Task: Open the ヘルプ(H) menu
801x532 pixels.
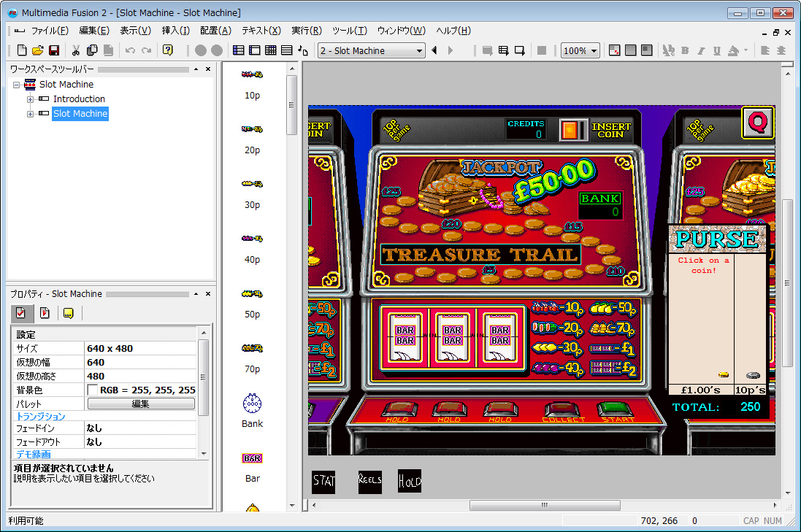Action: click(x=453, y=31)
